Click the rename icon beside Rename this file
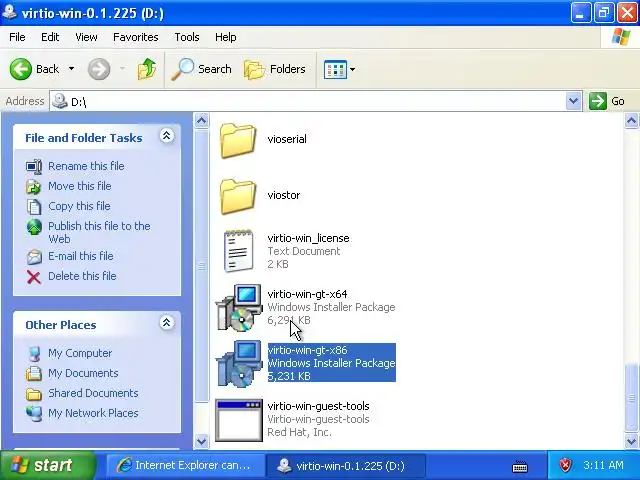Screen dimensions: 640x480 point(34,167)
